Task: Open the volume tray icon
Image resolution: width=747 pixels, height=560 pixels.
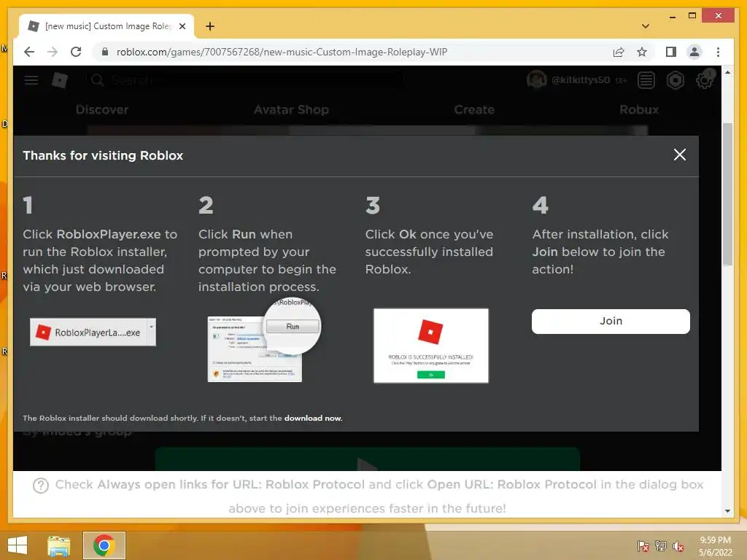Action: point(678,545)
